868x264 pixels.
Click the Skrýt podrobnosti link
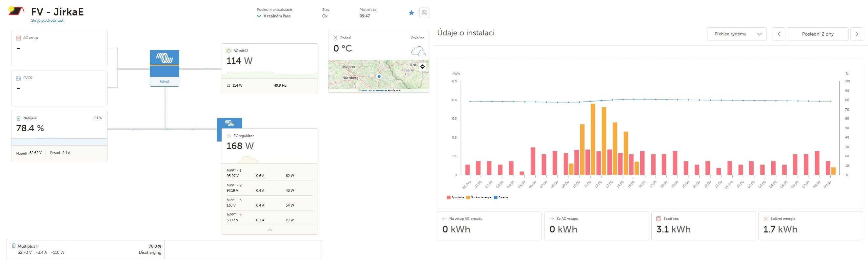pos(48,20)
